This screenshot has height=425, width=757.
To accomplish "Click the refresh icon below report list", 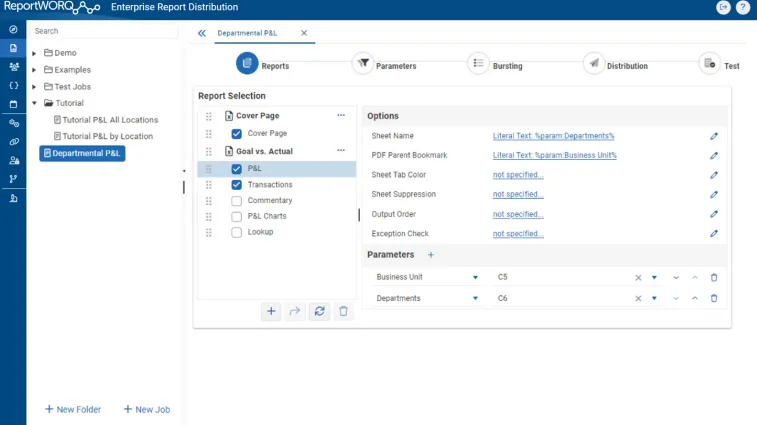I will tap(319, 312).
